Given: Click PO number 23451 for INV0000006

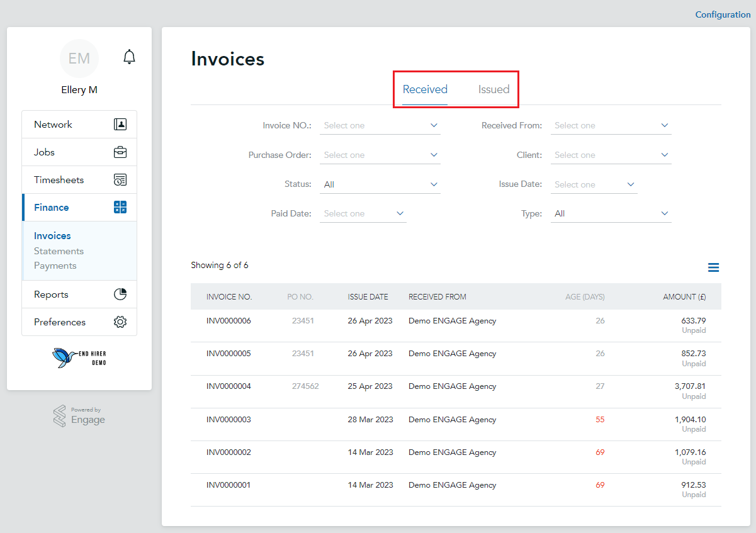Looking at the screenshot, I should (303, 321).
